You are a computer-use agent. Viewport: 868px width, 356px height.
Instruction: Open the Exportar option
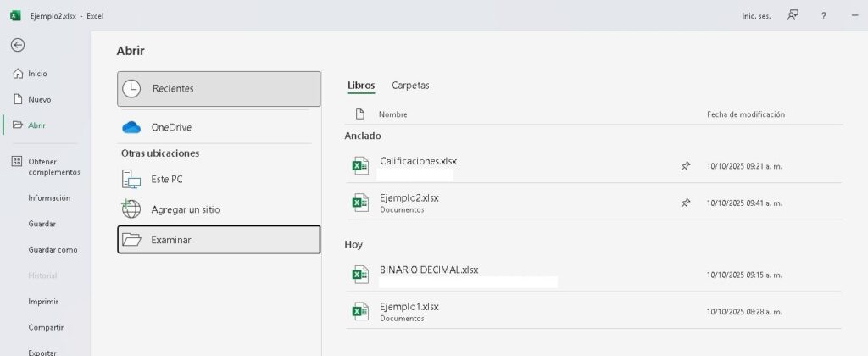pyautogui.click(x=42, y=352)
